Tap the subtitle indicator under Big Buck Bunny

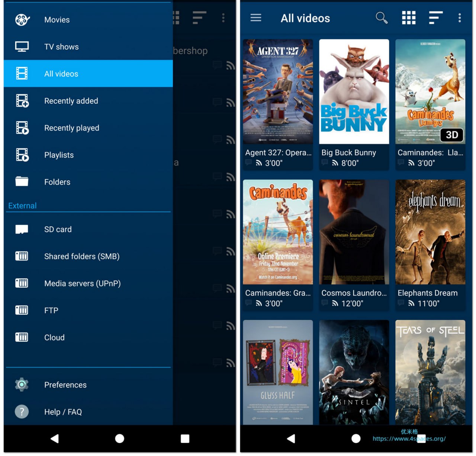pyautogui.click(x=324, y=162)
